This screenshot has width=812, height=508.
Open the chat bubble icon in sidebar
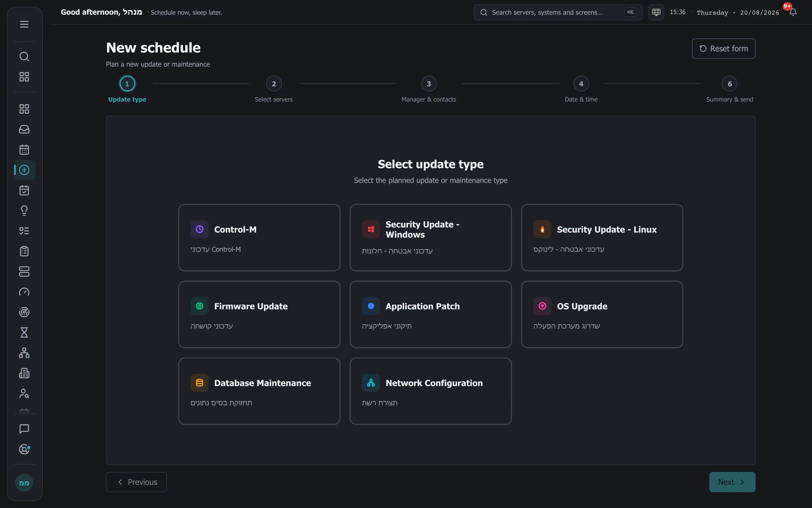[x=24, y=429]
